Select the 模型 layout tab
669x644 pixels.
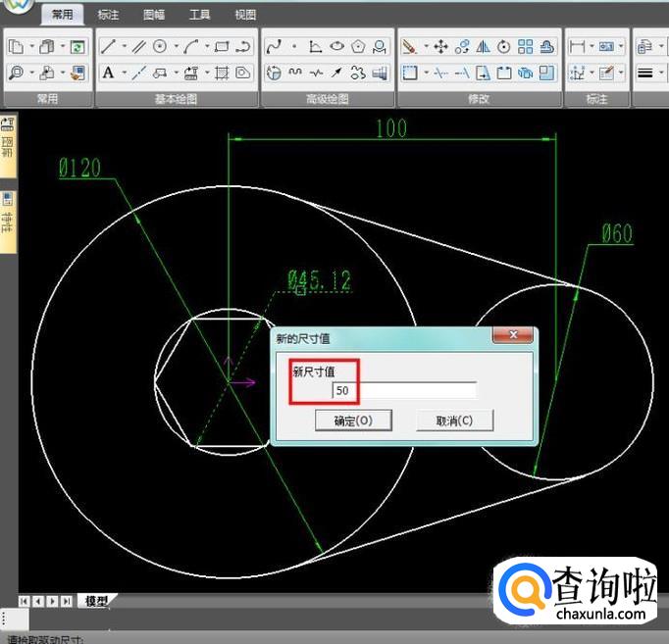[96, 601]
